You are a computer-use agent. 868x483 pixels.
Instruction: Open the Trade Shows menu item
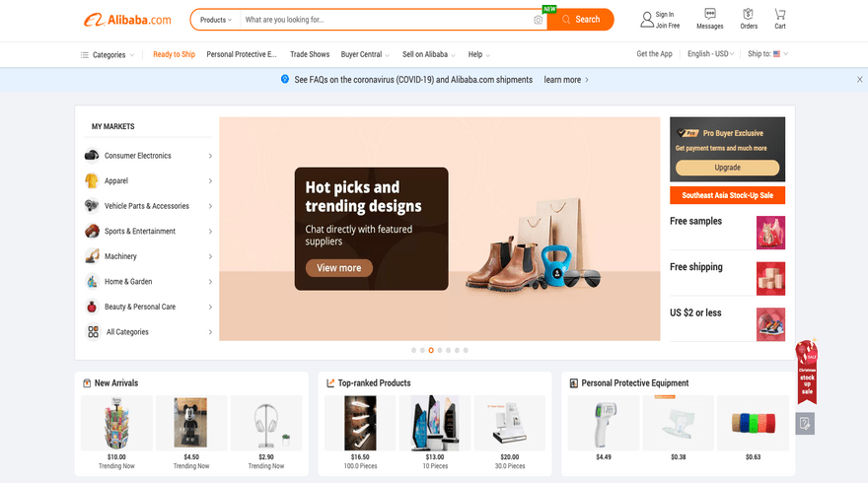[x=310, y=54]
